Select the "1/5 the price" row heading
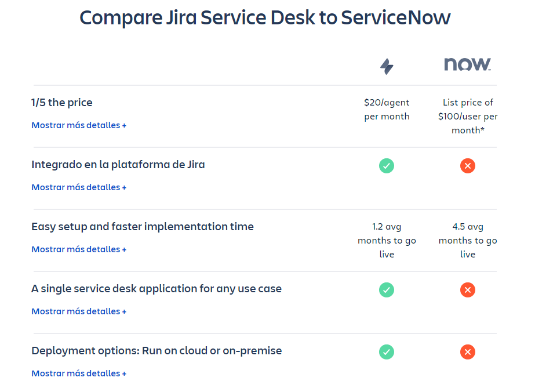 (61, 103)
